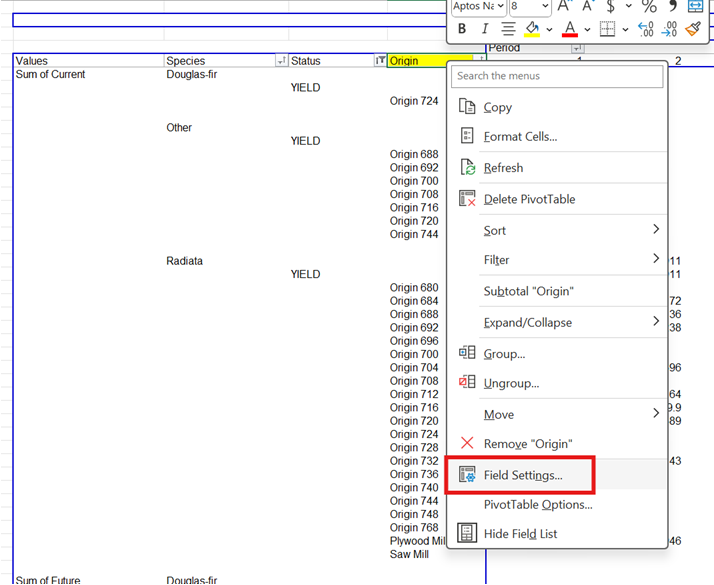The height and width of the screenshot is (585, 714).
Task: Click the Copy icon in the menu
Action: click(x=467, y=107)
